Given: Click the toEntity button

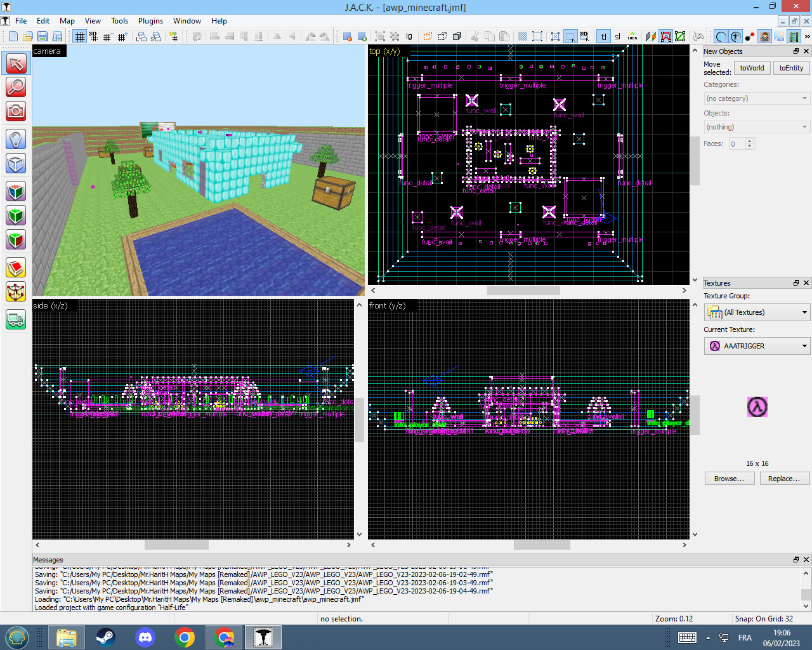Looking at the screenshot, I should [x=791, y=68].
